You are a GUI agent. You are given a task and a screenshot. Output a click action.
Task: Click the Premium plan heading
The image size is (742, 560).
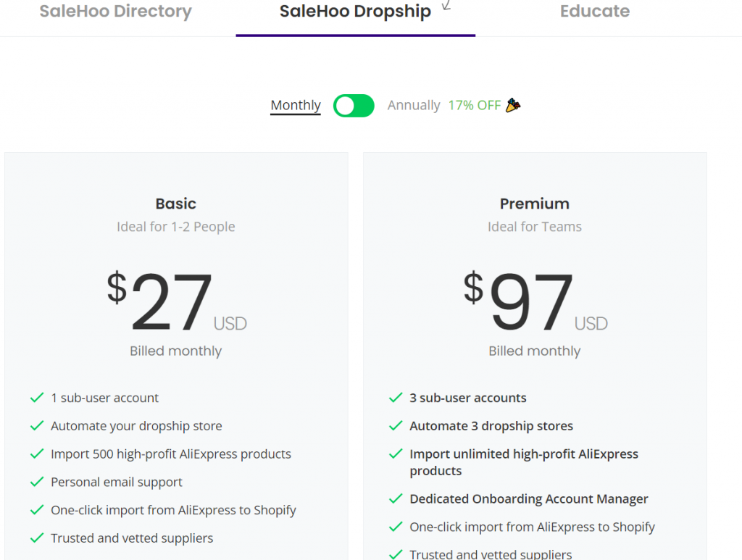click(534, 204)
